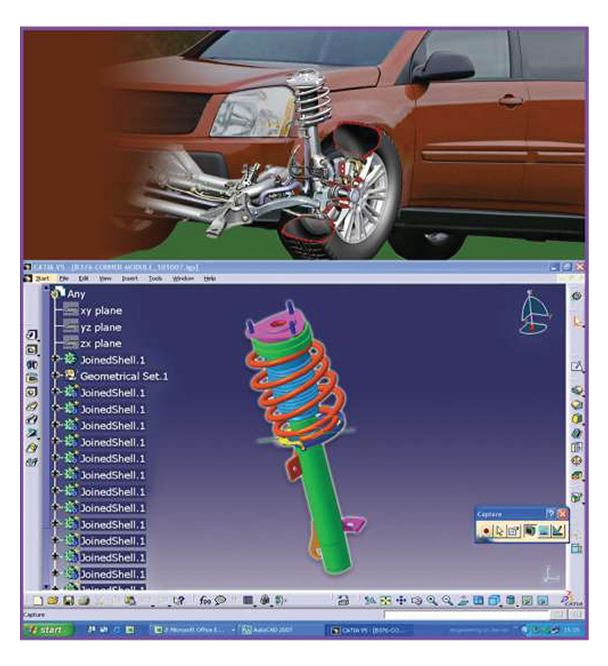Open the Help menu

pos(210,279)
